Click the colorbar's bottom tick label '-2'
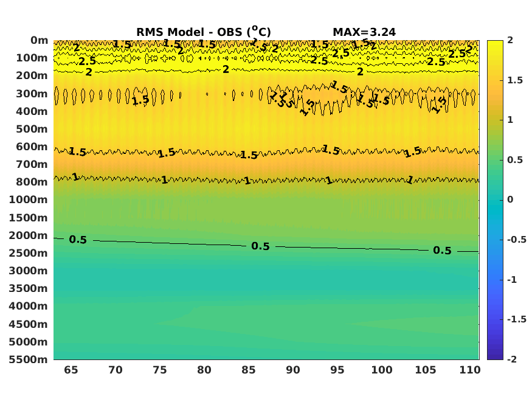Image resolution: width=532 pixels, height=399 pixels. [512, 359]
